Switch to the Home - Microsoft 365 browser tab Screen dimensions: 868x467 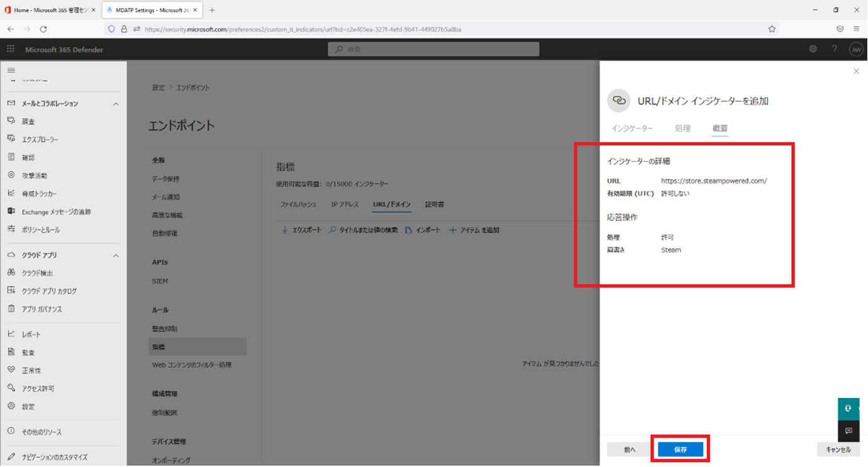(x=50, y=10)
